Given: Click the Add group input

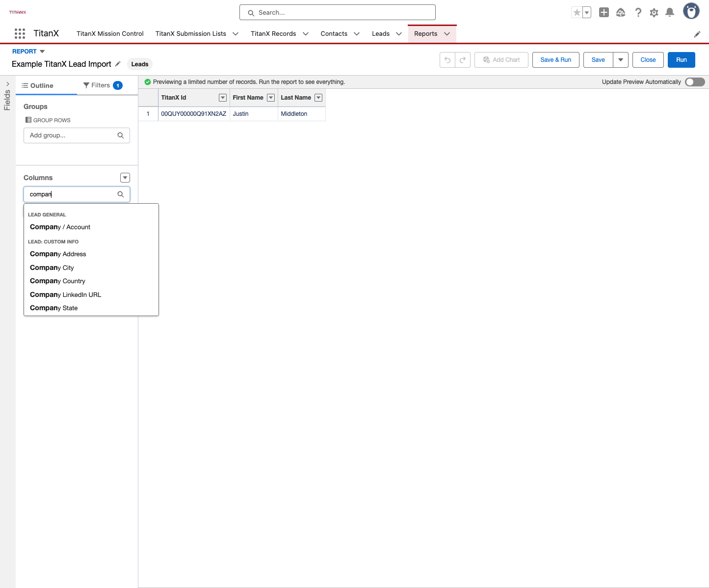Looking at the screenshot, I should [x=77, y=135].
